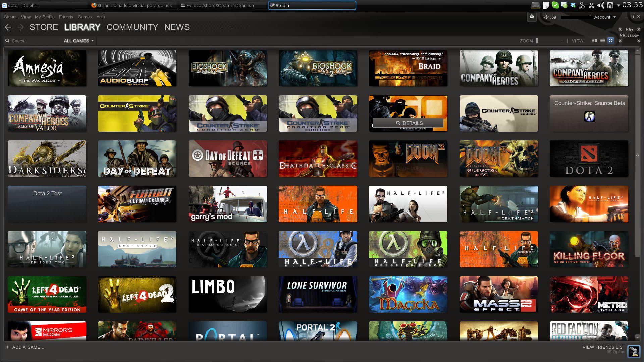Open the Account dropdown menu

[x=605, y=17]
